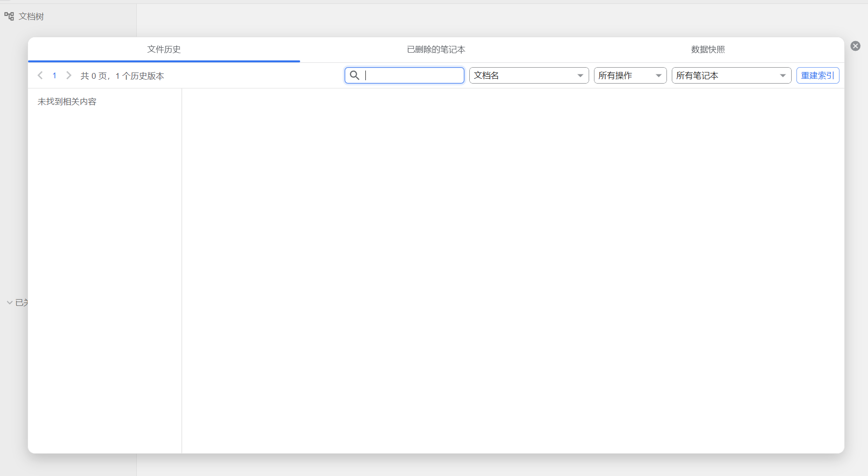
Task: Click the partially hidden 已关闭 sidebar label
Action: (x=22, y=303)
